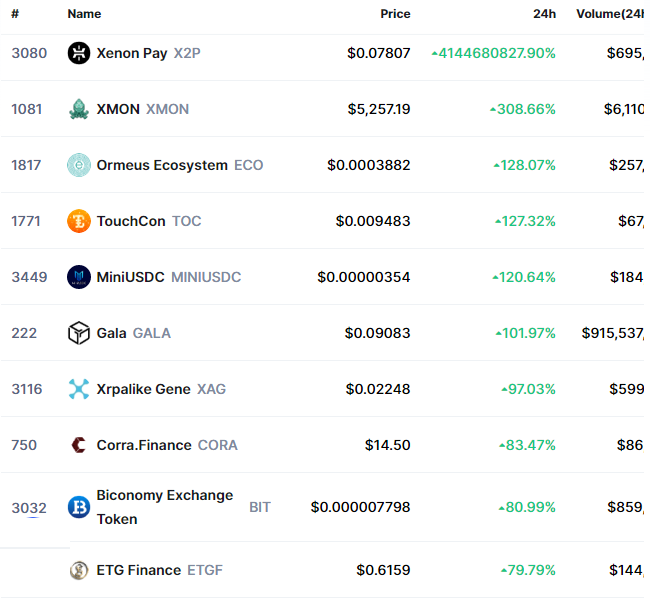Image resolution: width=650 pixels, height=598 pixels.
Task: Sort the table by Price column
Action: point(395,14)
